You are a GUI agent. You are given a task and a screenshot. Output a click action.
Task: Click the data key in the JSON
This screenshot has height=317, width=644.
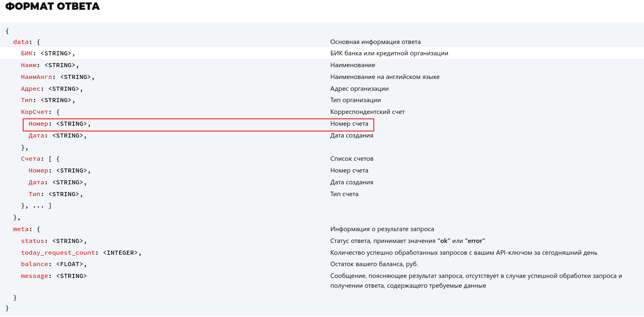(x=21, y=42)
